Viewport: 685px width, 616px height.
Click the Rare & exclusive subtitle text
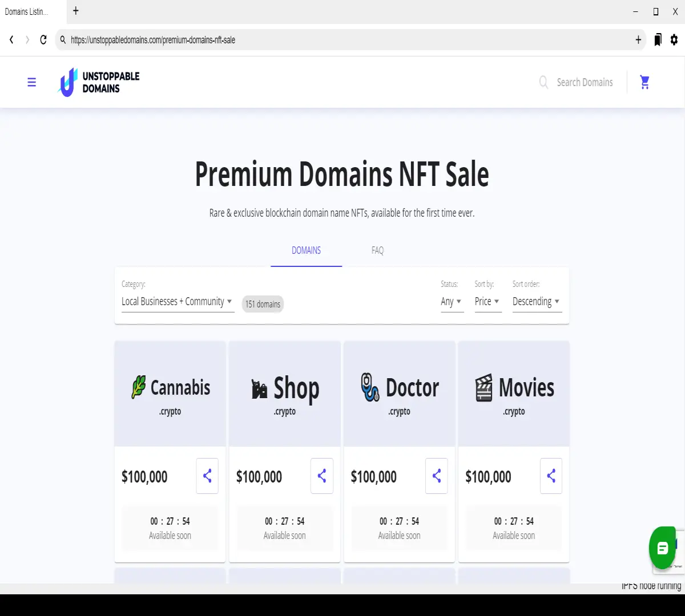(x=342, y=213)
